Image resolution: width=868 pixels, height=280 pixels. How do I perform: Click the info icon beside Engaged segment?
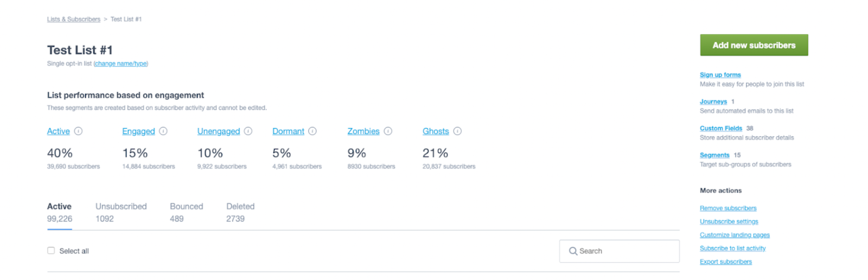163,131
